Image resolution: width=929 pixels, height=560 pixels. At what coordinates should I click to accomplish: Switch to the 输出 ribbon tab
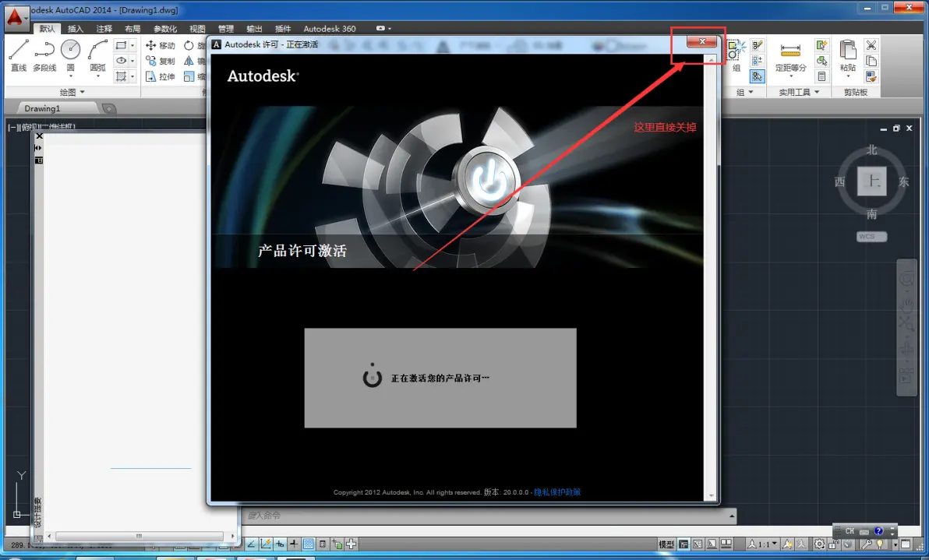[x=254, y=28]
